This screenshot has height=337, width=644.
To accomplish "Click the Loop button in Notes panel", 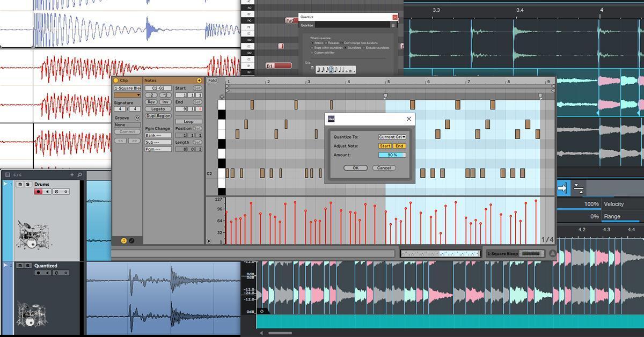I will click(x=189, y=122).
